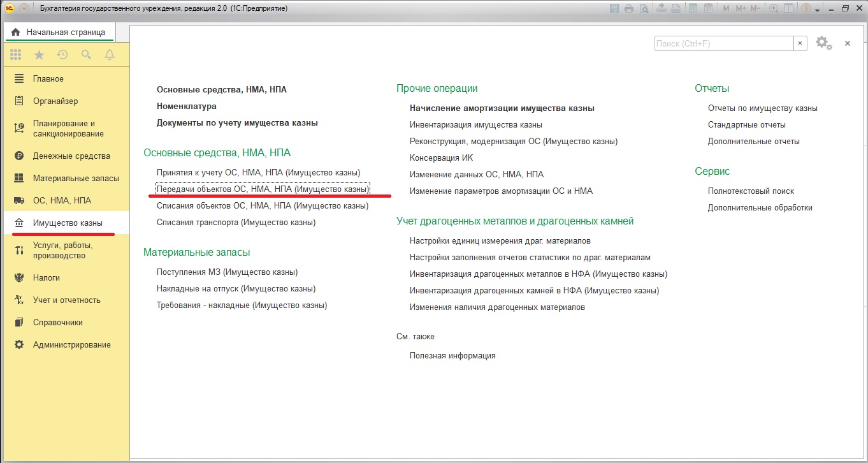Go to Администрирование section

pyautogui.click(x=71, y=345)
